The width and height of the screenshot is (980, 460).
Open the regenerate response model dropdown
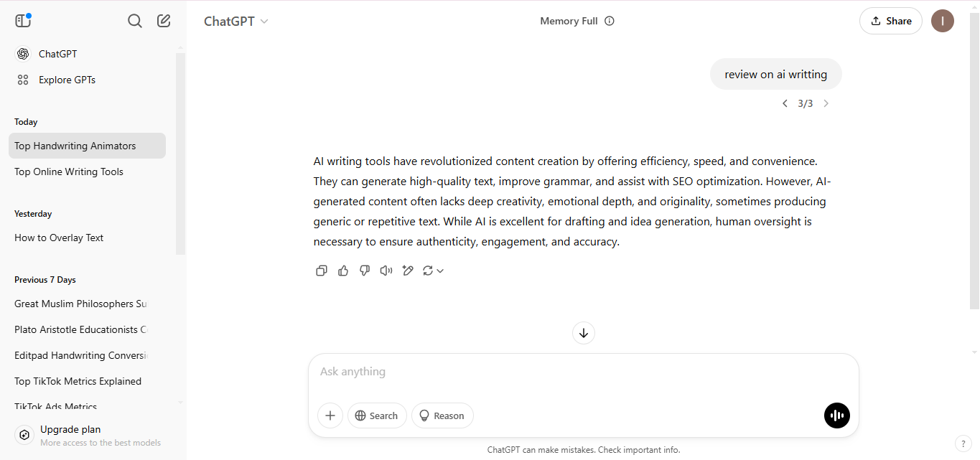[434, 271]
